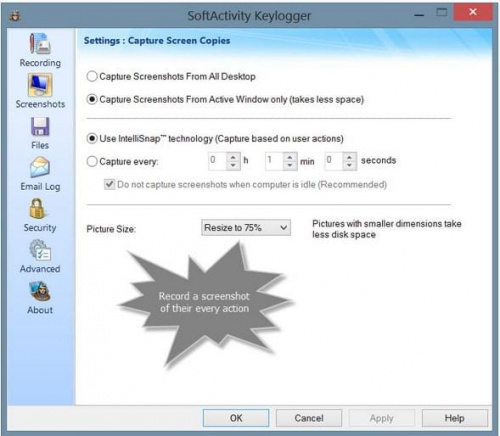Screen dimensions: 500x436
Task: Select Use IntelliSnap technology option
Action: (215, 139)
